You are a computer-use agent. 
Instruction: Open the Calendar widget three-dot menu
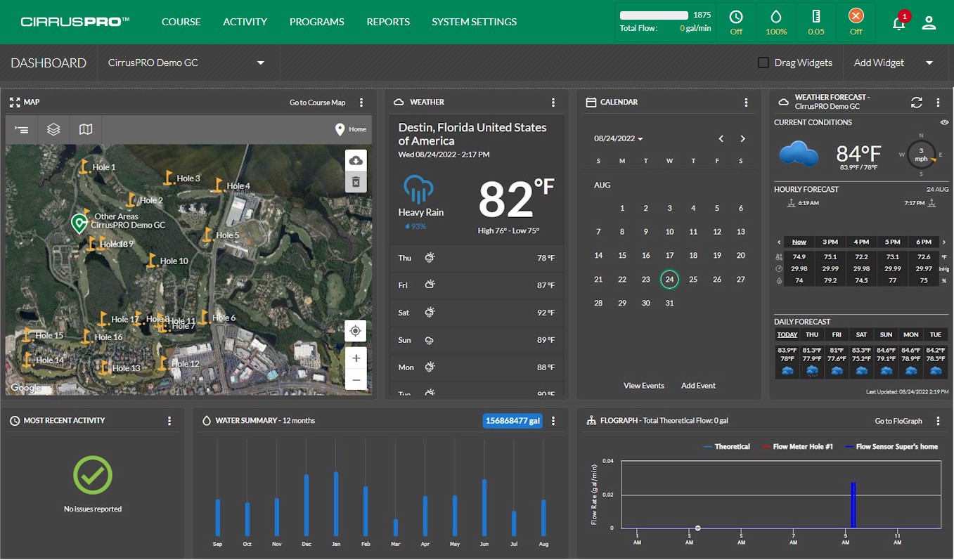pyautogui.click(x=747, y=103)
